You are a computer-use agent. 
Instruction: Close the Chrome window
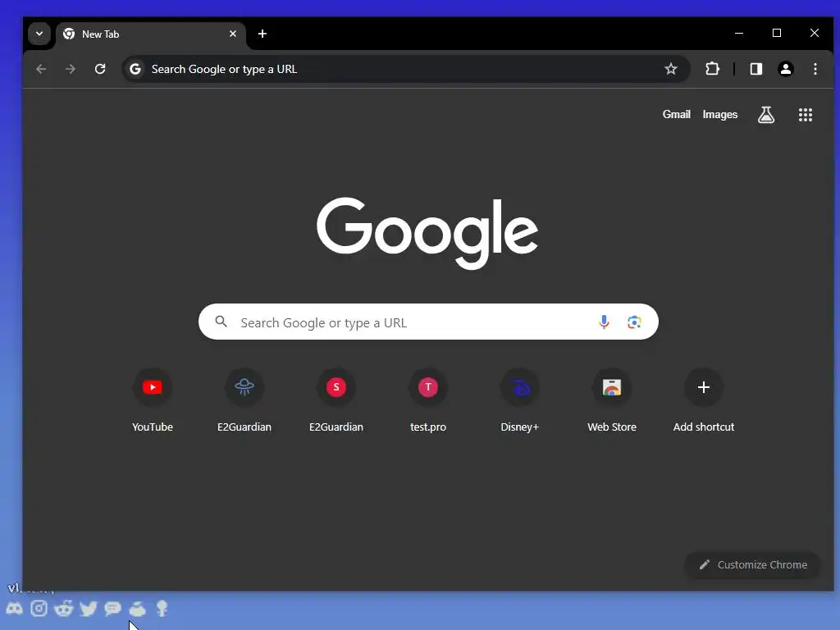(x=815, y=33)
